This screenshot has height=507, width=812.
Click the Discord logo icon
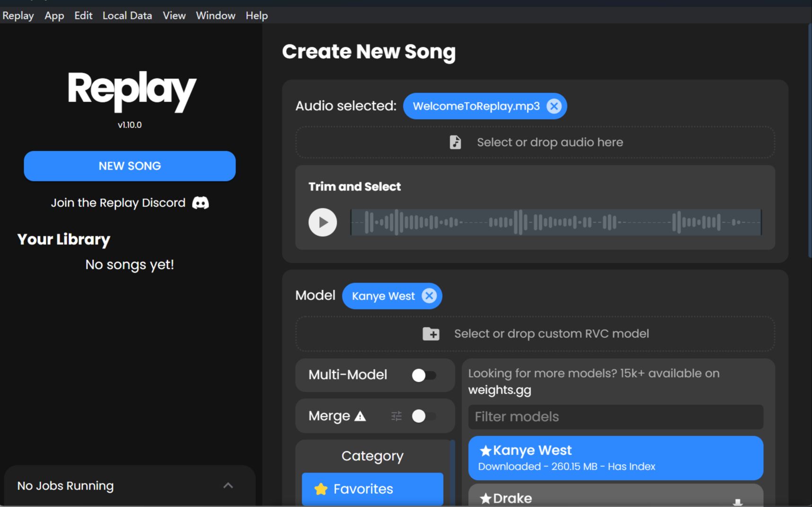[201, 203]
